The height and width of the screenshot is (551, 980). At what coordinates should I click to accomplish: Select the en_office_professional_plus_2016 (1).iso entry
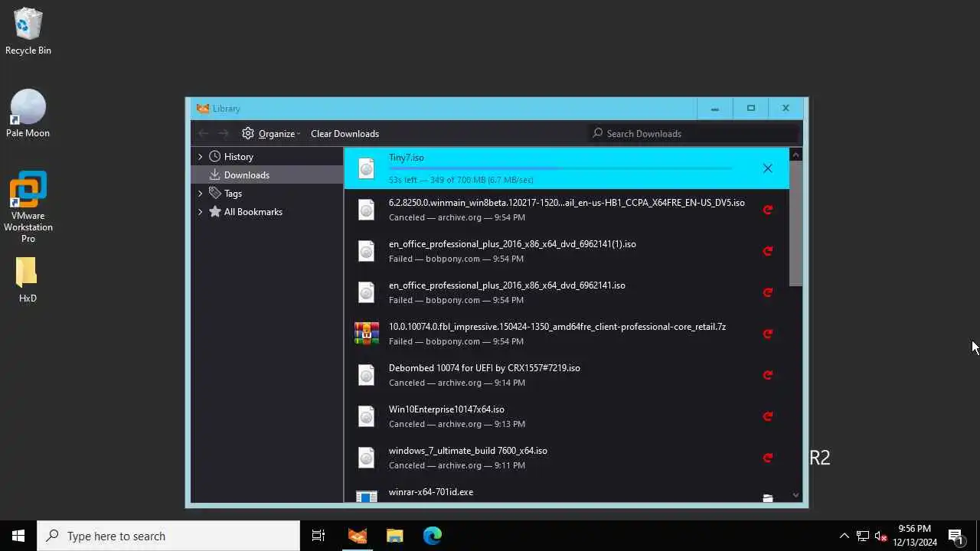point(567,251)
